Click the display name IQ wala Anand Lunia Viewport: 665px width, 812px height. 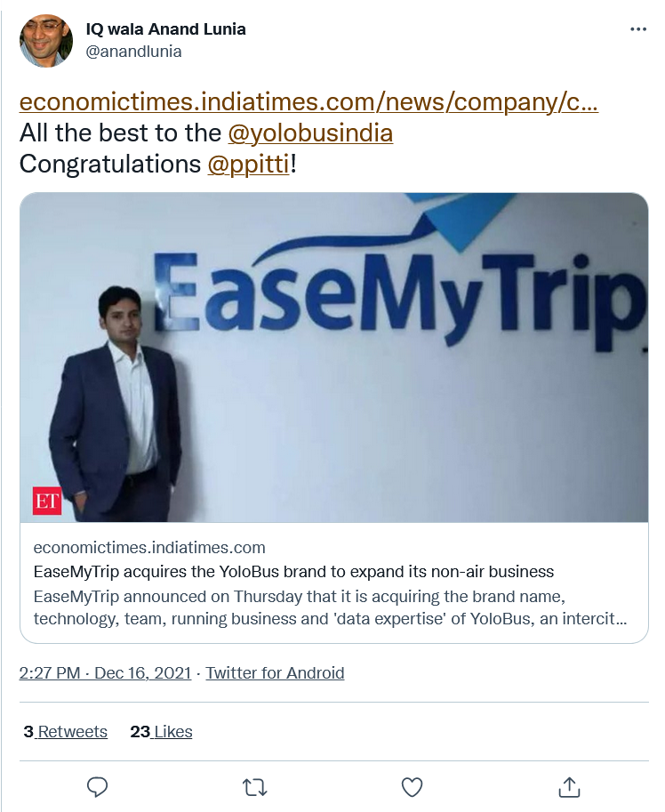click(165, 29)
